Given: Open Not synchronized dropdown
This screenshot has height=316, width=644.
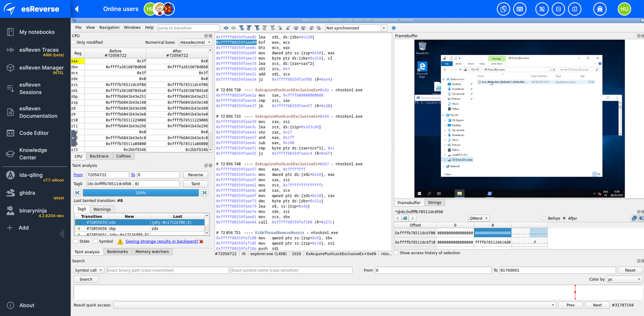Looking at the screenshot, I should (356, 28).
